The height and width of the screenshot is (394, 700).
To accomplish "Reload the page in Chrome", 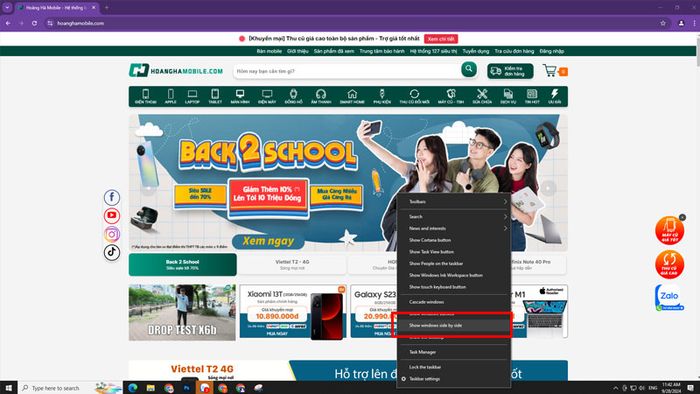I will click(x=34, y=23).
